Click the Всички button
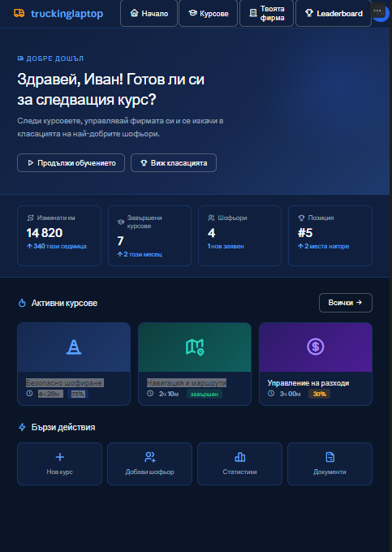This screenshot has width=392, height=552. click(x=346, y=303)
